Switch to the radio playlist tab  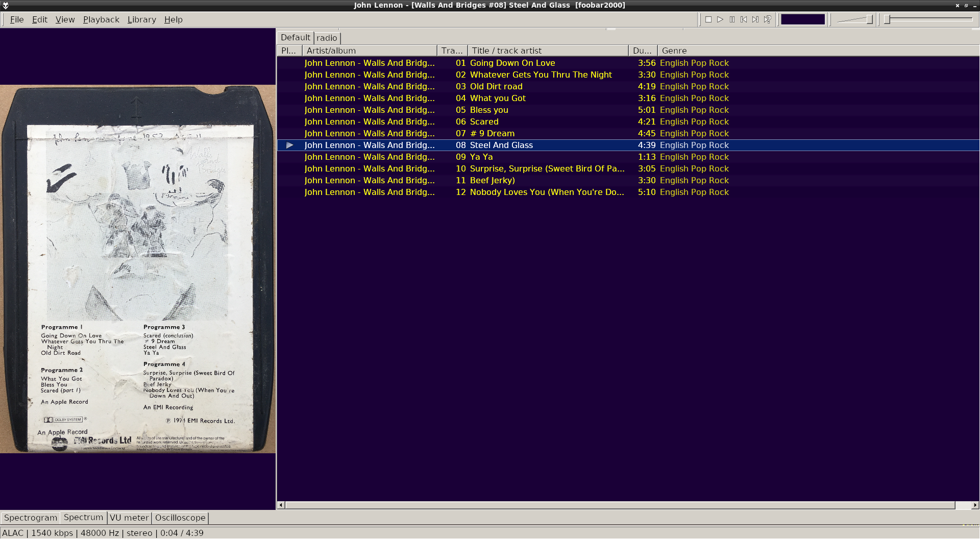[x=327, y=38]
